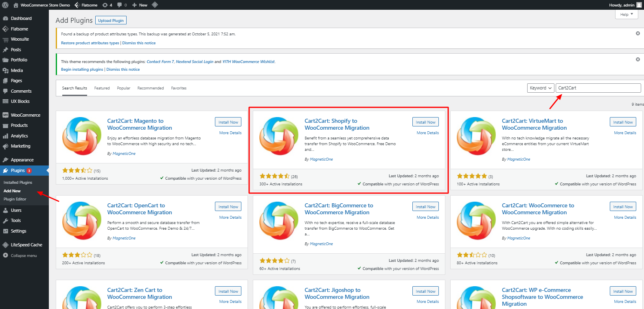Collapse the admin sidebar menu
Screen dimensions: 644x309
pyautogui.click(x=20, y=255)
